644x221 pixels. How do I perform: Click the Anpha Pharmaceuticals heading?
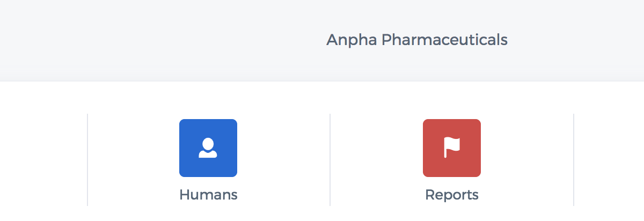(x=417, y=40)
